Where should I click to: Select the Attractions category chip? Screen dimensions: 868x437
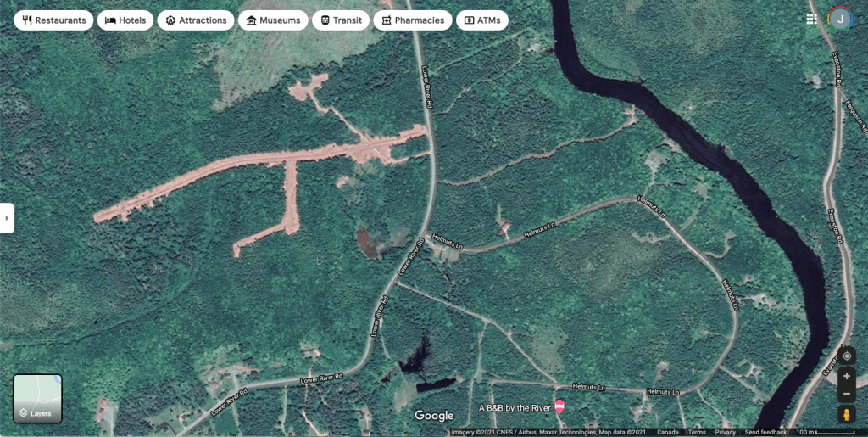[196, 20]
